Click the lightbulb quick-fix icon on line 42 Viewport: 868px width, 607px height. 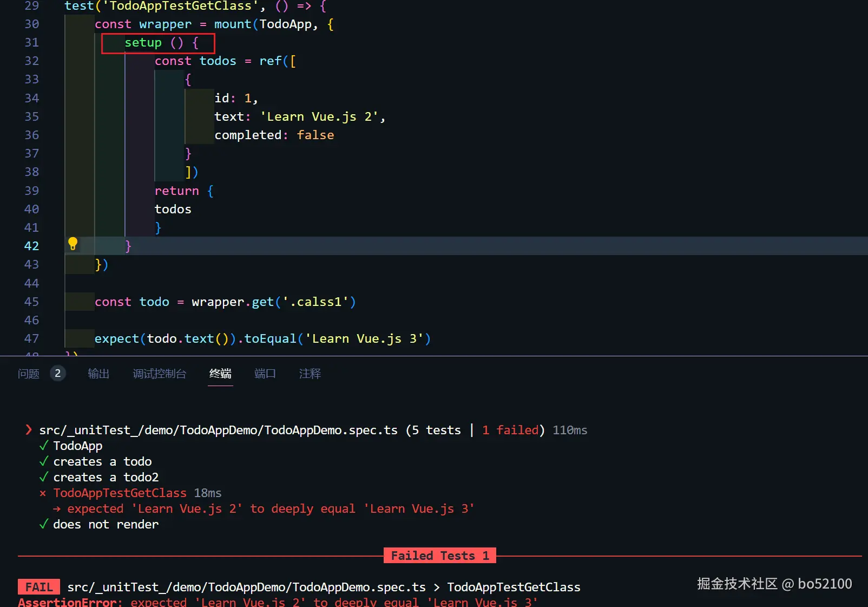pyautogui.click(x=73, y=244)
